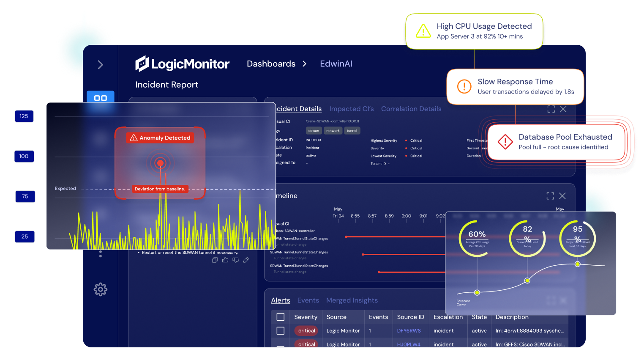Image resolution: width=644 pixels, height=363 pixels.
Task: Open the settings gear in the sidebar
Action: pos(101,289)
